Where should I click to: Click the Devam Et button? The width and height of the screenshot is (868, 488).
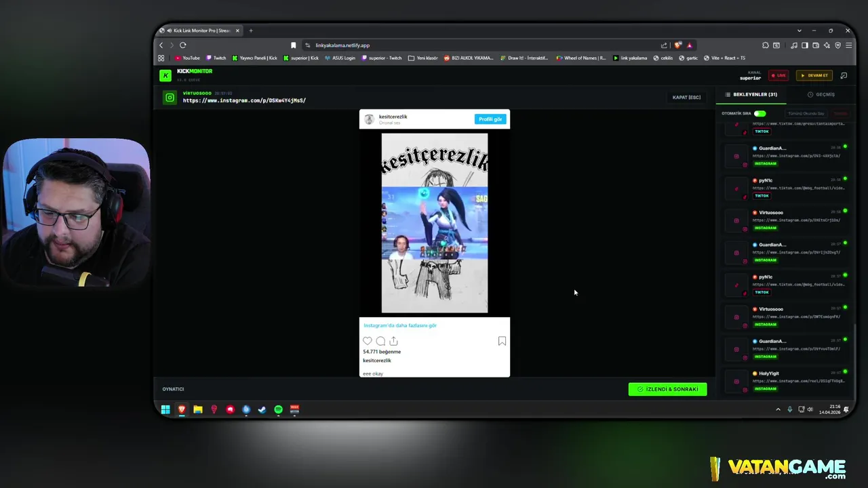tap(814, 75)
